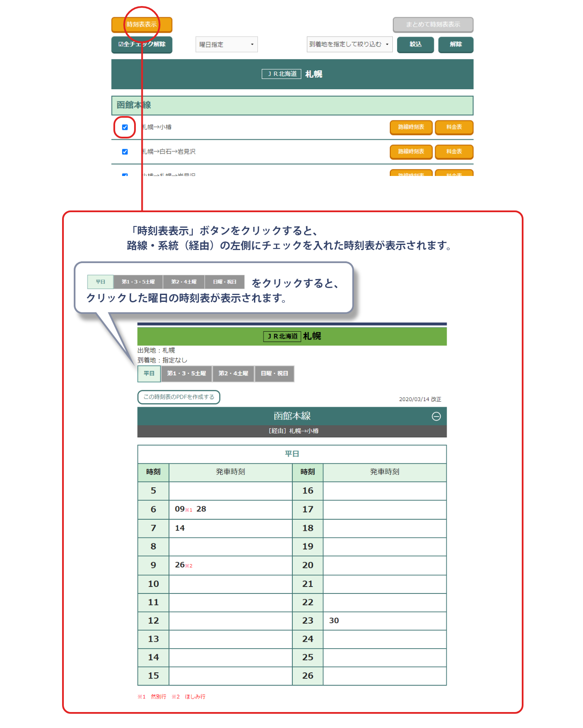Click the 14 departure in the 7 o'clock row

coord(180,528)
